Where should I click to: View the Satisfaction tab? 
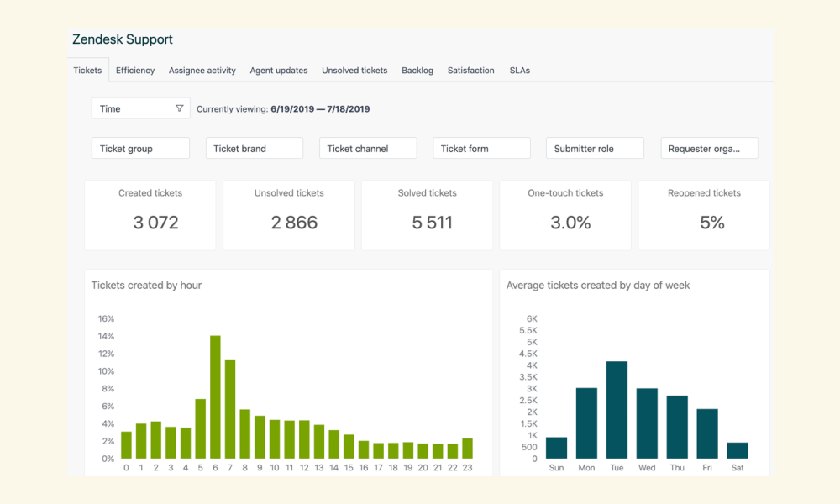[471, 71]
